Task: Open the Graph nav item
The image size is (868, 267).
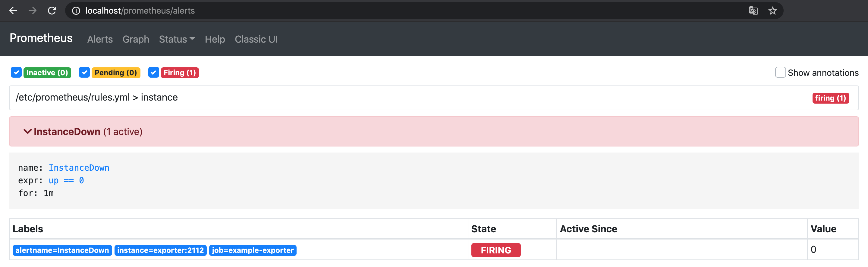Action: (x=136, y=39)
